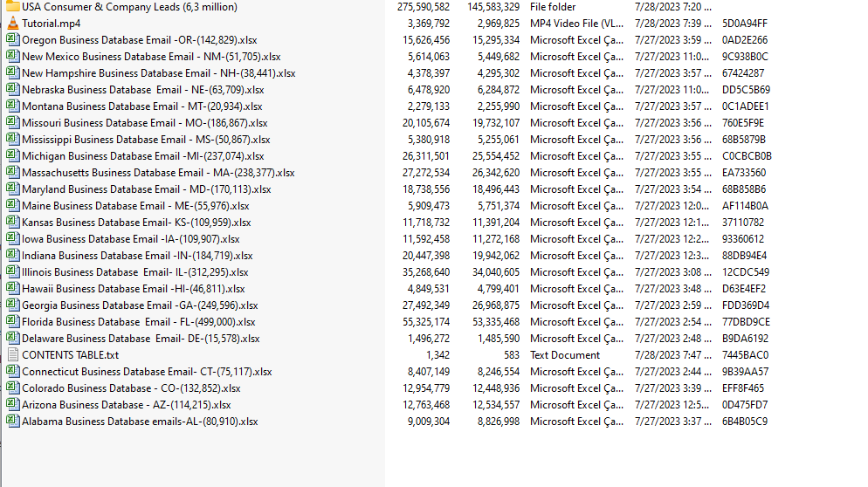The width and height of the screenshot is (868, 487).
Task: Click the Excel icon for the Alabama file
Action: click(x=13, y=422)
